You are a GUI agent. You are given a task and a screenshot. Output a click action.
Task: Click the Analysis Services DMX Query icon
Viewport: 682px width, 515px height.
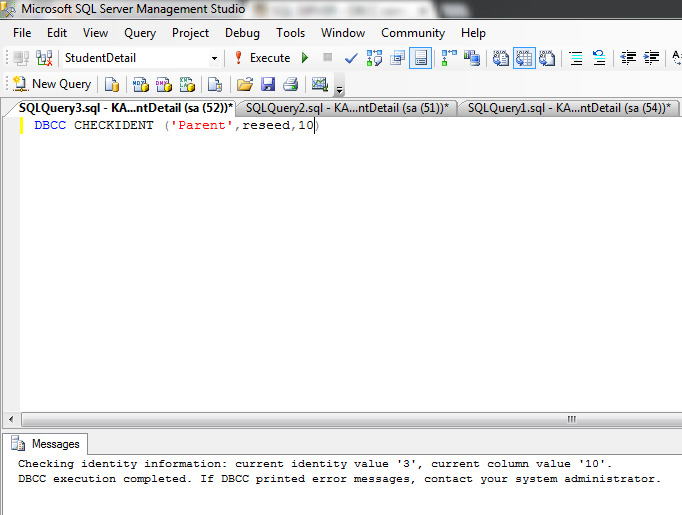(164, 84)
